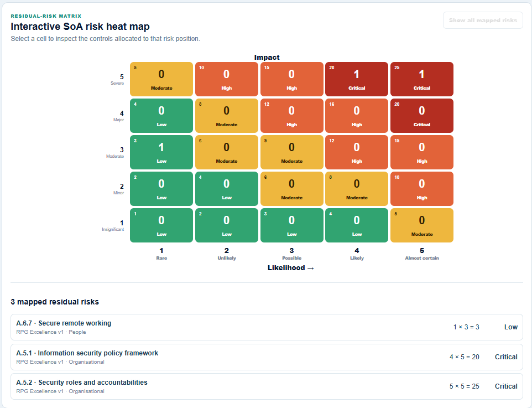Click 'RPG Excellence v1 · People' subtitle
532x408 pixels.
(51, 332)
